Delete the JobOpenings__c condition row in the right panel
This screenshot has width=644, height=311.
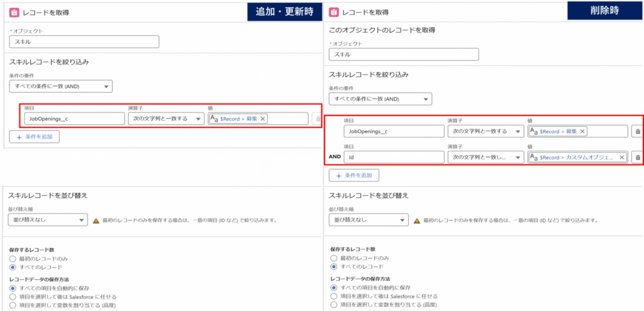636,131
